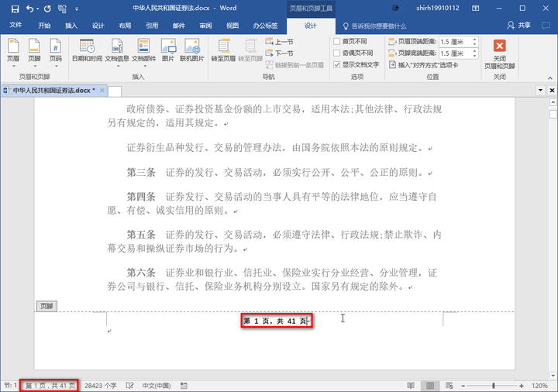Open the 文档部件 quick parts menu
This screenshot has width=558, height=392.
[x=144, y=53]
